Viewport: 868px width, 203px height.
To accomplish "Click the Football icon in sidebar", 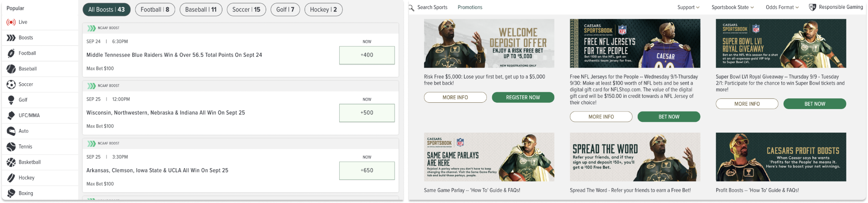I will tap(11, 53).
